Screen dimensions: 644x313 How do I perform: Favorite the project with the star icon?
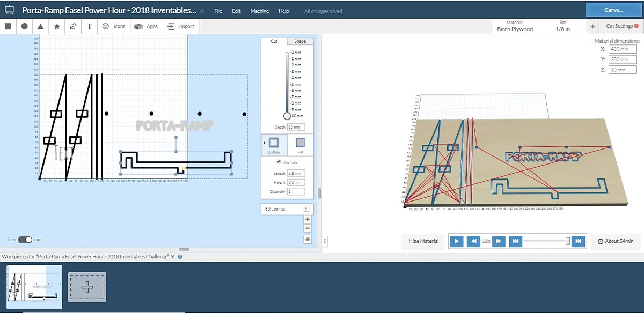tap(202, 11)
